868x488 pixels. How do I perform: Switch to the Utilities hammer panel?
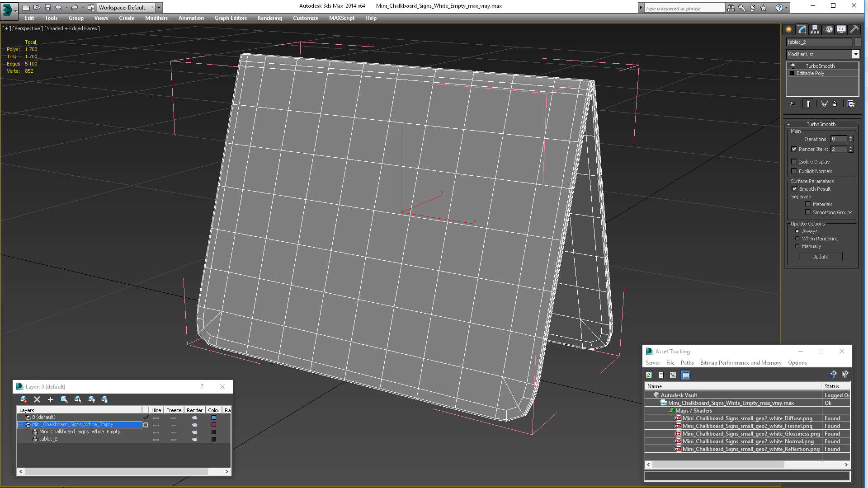[x=854, y=29]
